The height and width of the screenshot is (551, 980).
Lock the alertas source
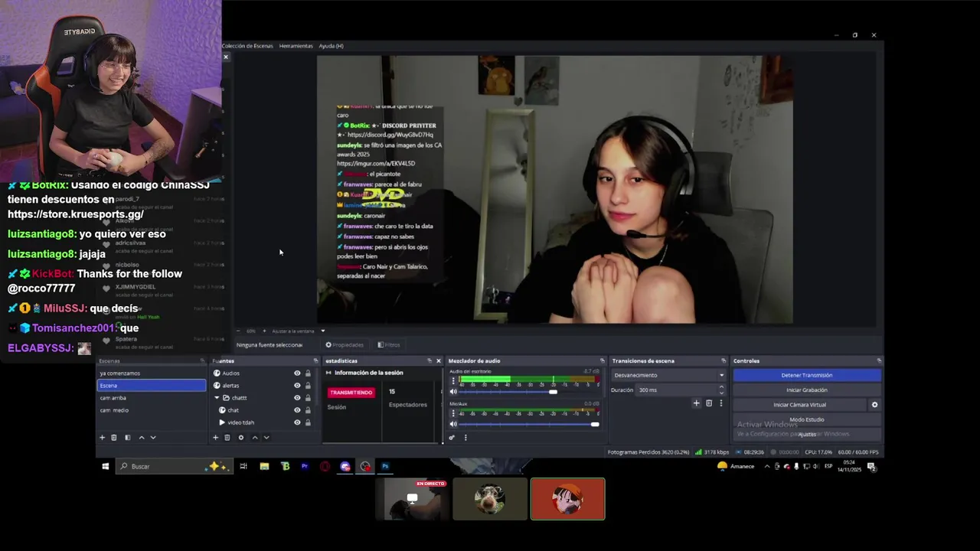(x=308, y=386)
